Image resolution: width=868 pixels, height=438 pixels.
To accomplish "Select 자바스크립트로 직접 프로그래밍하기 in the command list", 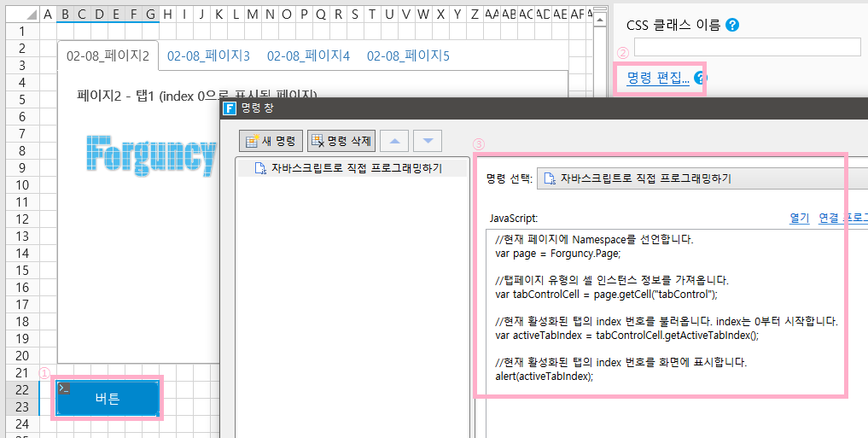I will coord(356,168).
